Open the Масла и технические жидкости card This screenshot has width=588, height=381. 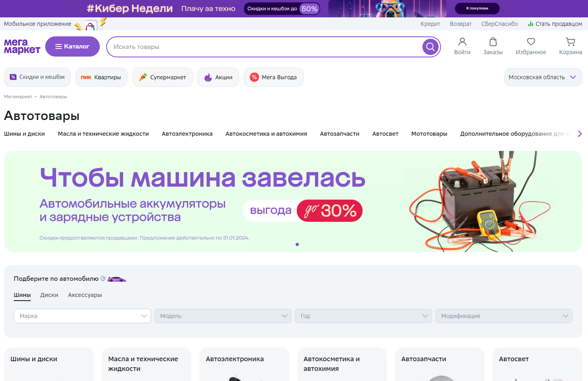click(x=147, y=364)
